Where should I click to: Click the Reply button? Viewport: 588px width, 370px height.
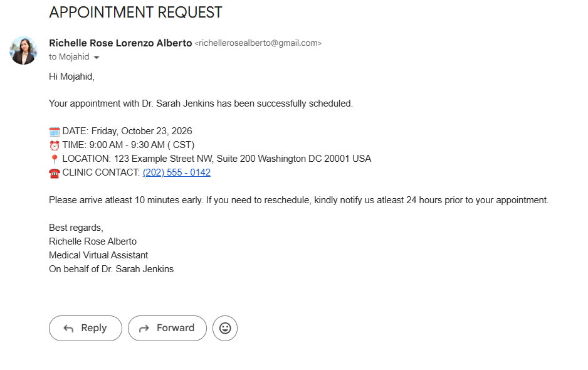(x=85, y=329)
